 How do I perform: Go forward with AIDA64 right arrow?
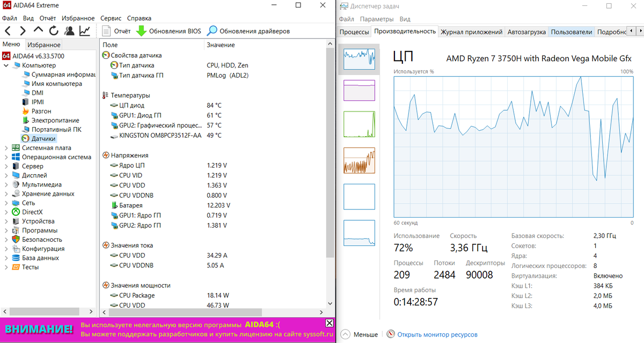point(23,31)
